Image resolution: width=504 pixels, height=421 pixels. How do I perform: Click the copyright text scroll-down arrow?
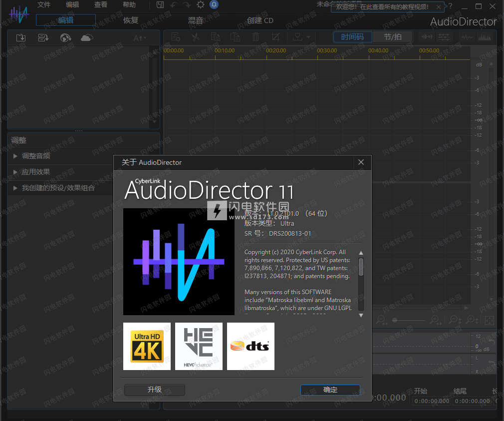361,316
